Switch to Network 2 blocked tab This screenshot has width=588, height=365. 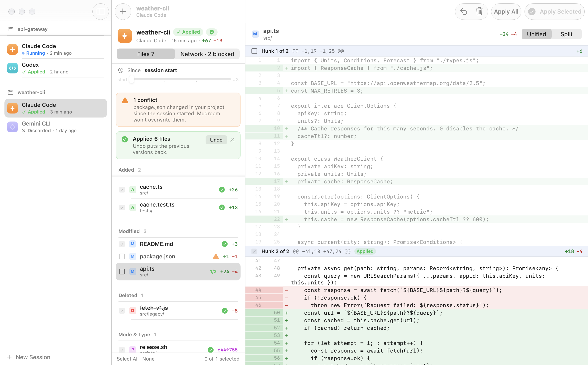point(207,54)
